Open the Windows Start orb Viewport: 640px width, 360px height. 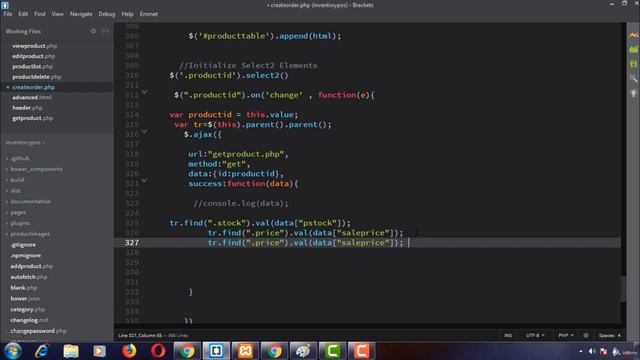(x=12, y=351)
